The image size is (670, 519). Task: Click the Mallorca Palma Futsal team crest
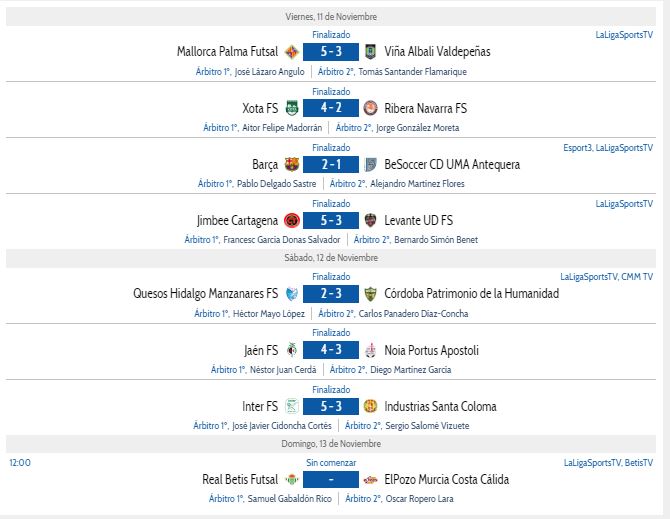[292, 52]
